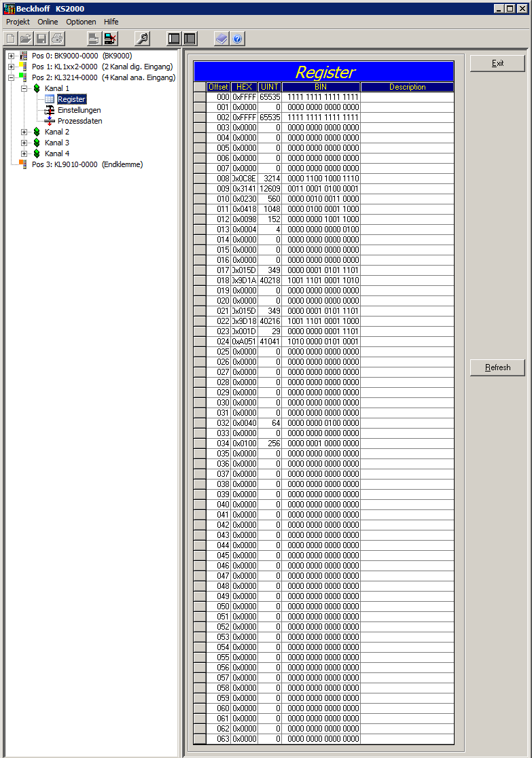The height and width of the screenshot is (758, 532).
Task: Open the Optionen menu
Action: (x=81, y=22)
